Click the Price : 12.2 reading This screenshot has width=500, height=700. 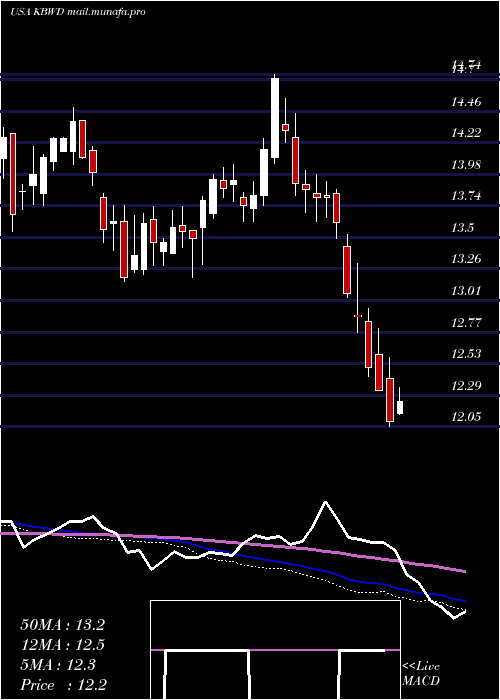coord(62,685)
